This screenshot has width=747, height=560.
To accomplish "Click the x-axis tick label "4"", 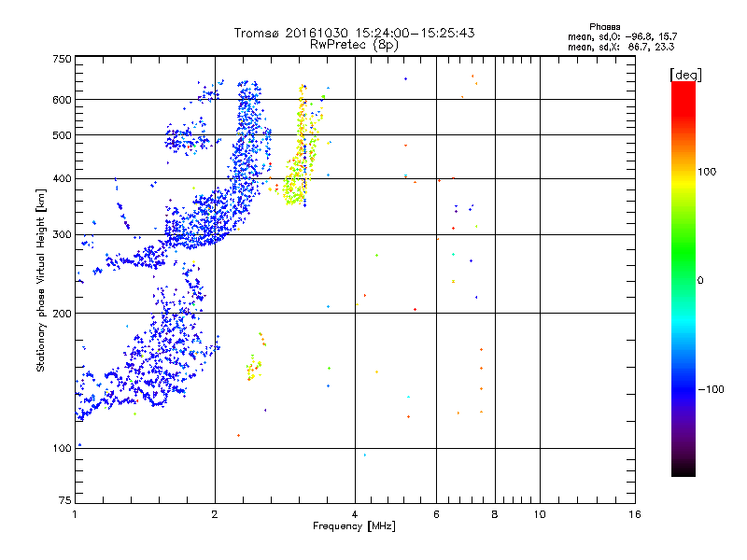I will tap(355, 514).
